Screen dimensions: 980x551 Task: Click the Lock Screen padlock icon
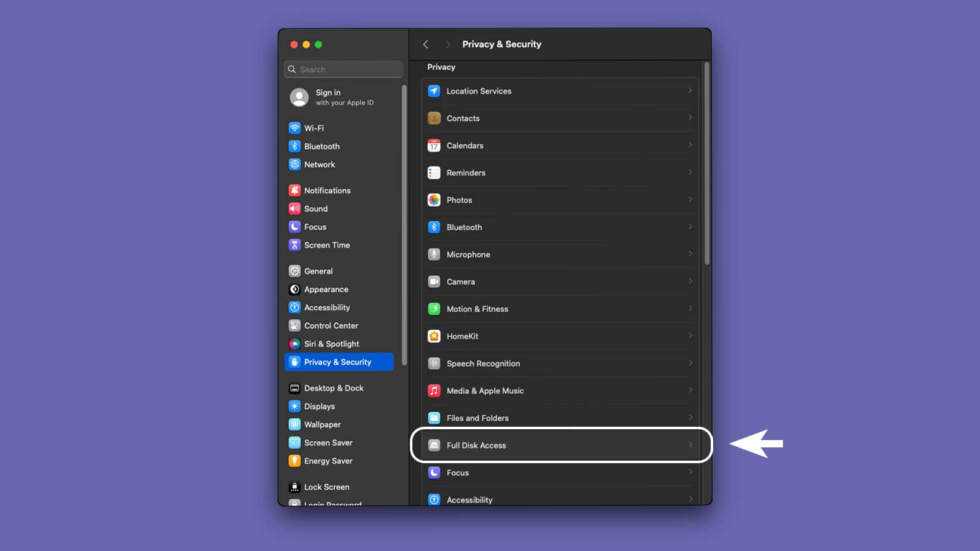pos(295,487)
